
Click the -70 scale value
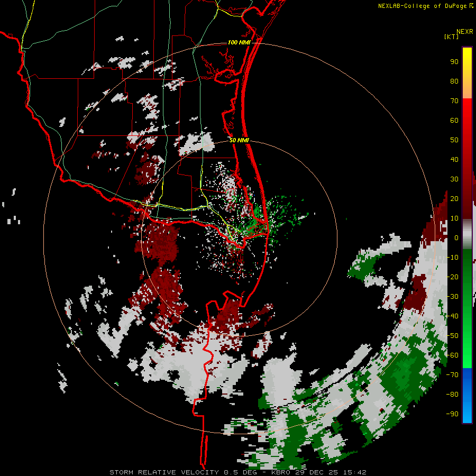452,375
